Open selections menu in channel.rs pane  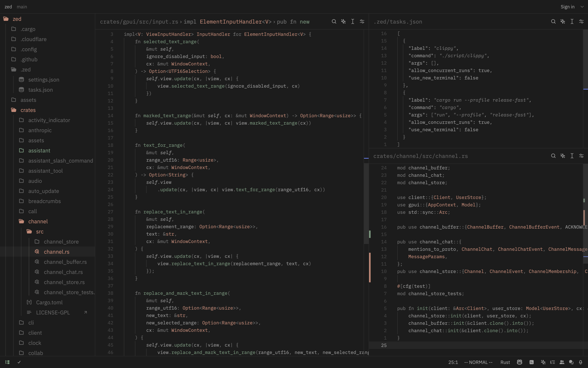pyautogui.click(x=572, y=156)
